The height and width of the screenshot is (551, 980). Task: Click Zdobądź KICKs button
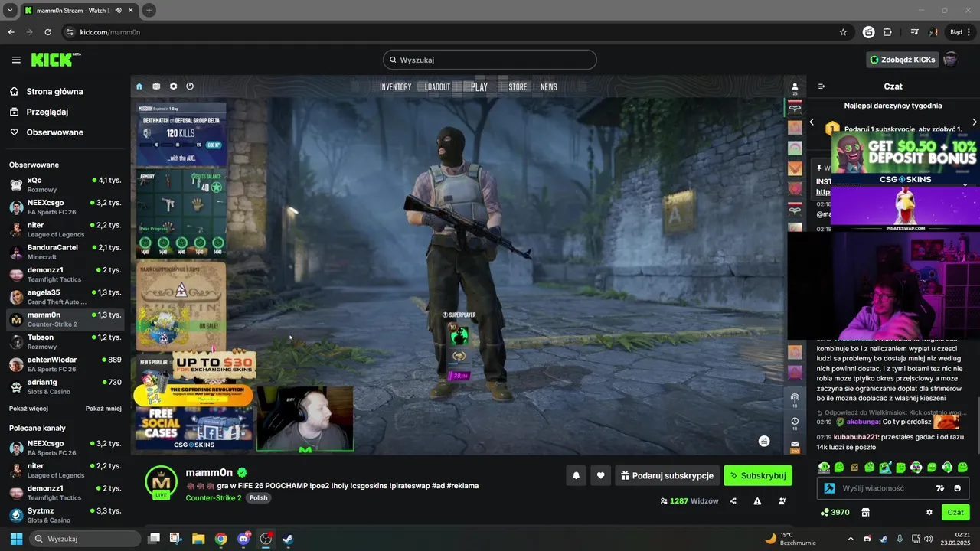(x=902, y=60)
